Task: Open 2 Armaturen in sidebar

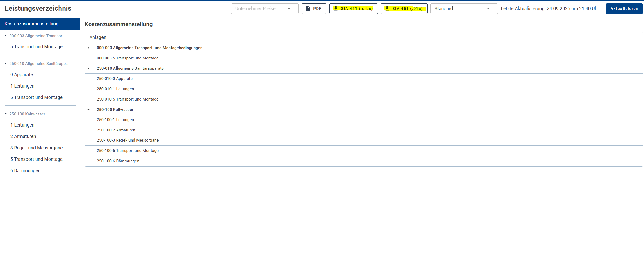Action: 23,136
